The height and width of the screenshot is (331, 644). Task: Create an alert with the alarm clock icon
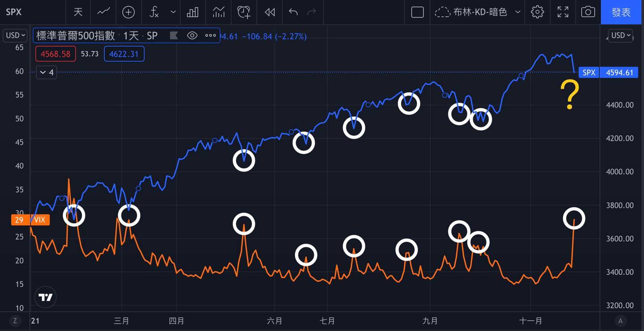244,12
